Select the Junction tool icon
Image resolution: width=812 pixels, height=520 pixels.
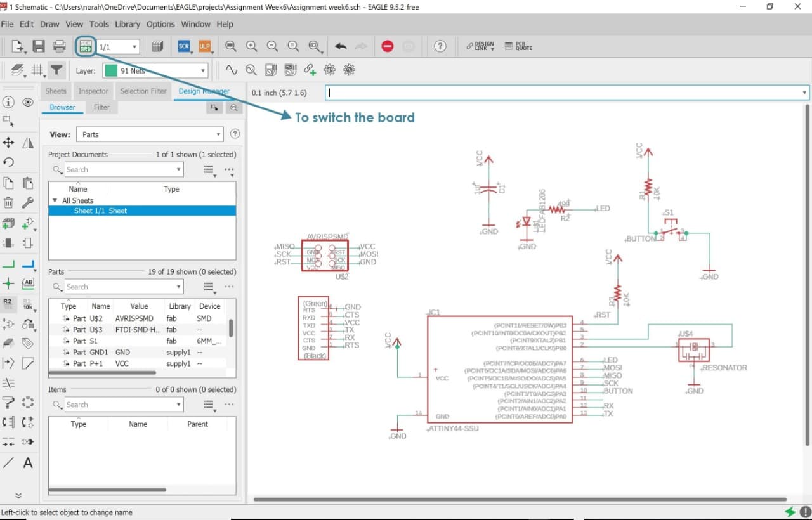8,283
